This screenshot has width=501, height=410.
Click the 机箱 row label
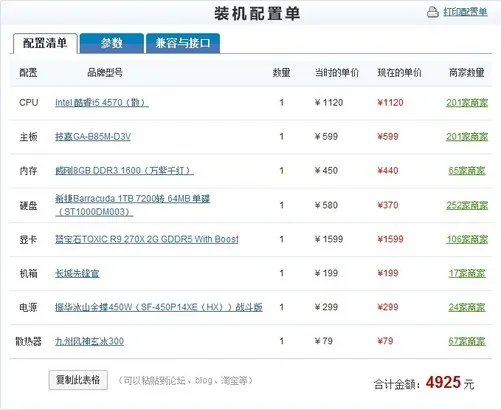coord(28,273)
